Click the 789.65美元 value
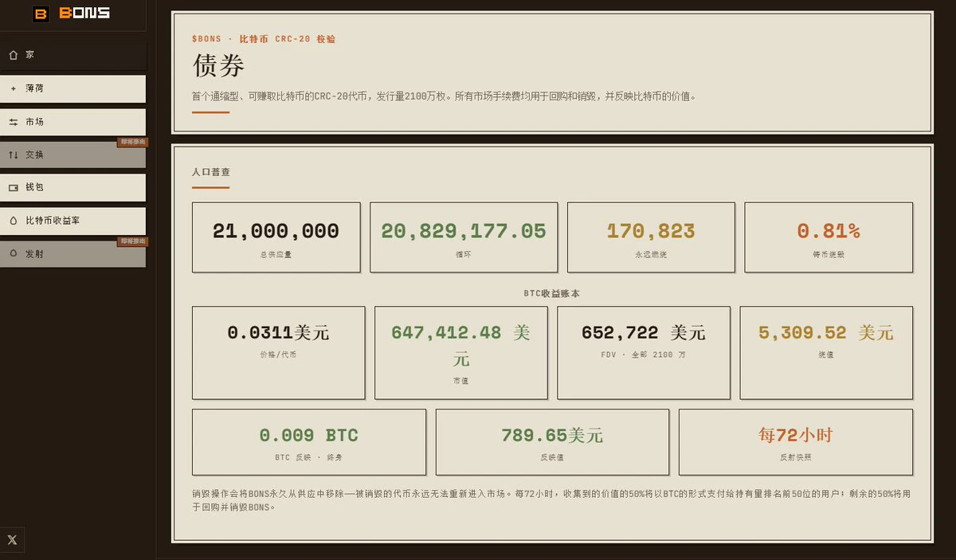Screen dimensions: 956x560 (552, 435)
